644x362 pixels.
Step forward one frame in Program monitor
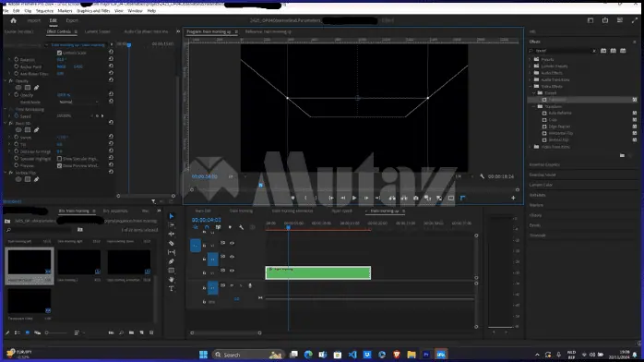point(366,198)
